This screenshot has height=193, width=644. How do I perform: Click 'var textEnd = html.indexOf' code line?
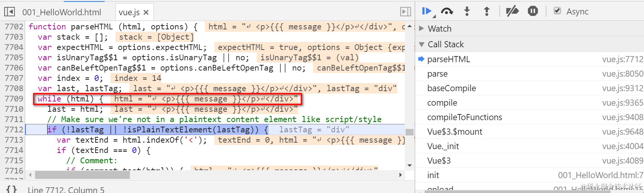(x=132, y=140)
